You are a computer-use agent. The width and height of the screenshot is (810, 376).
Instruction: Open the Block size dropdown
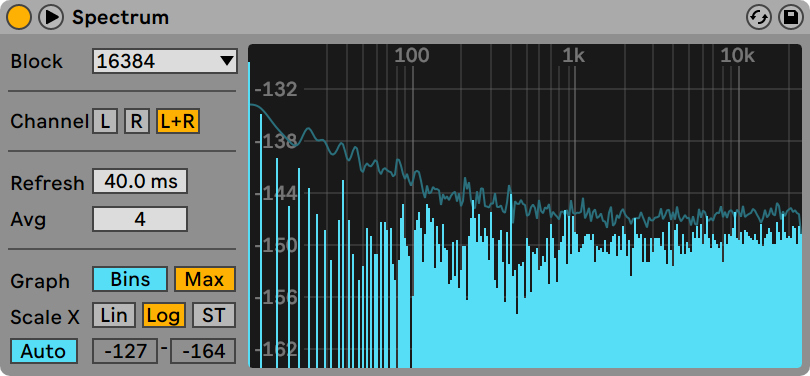coord(165,61)
